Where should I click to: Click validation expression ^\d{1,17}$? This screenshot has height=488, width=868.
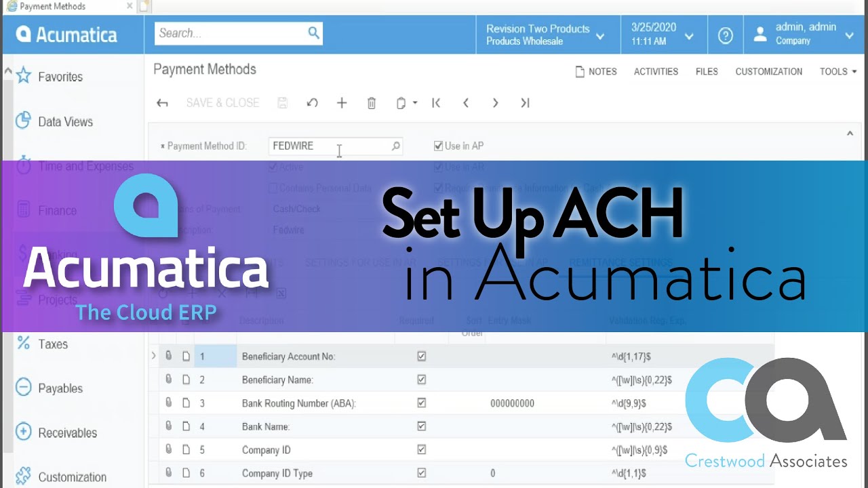click(631, 357)
